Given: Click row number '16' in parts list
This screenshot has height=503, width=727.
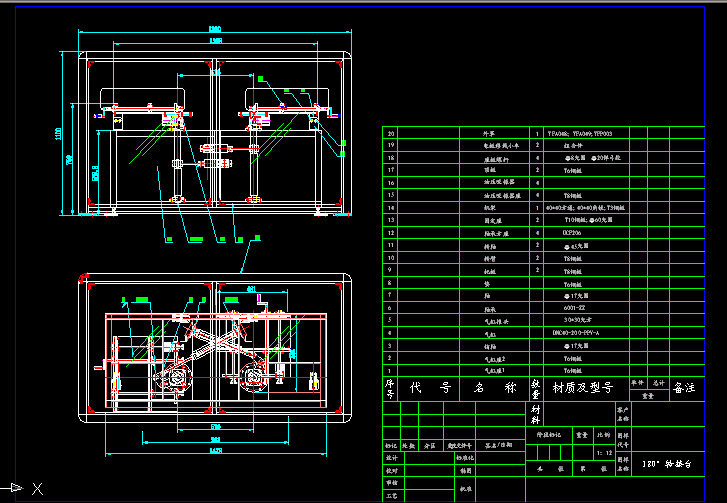Looking at the screenshot, I should (390, 183).
